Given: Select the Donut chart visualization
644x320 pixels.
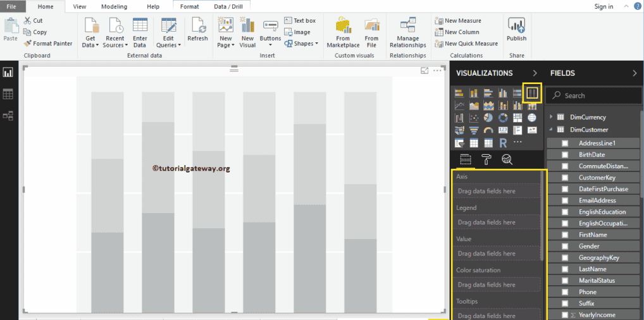Looking at the screenshot, I should (503, 118).
